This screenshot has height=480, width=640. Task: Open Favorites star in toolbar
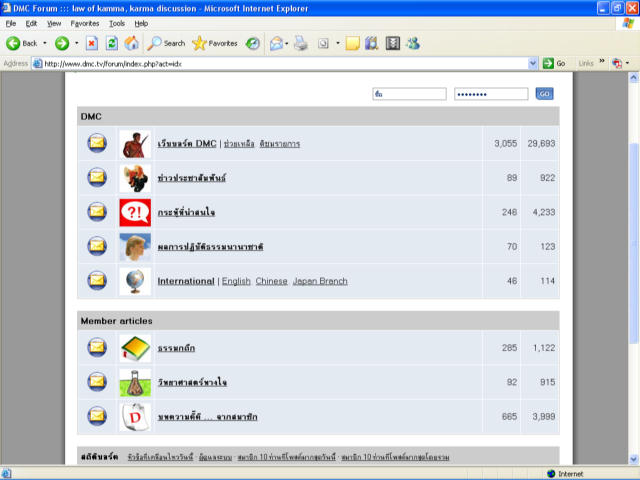point(215,43)
